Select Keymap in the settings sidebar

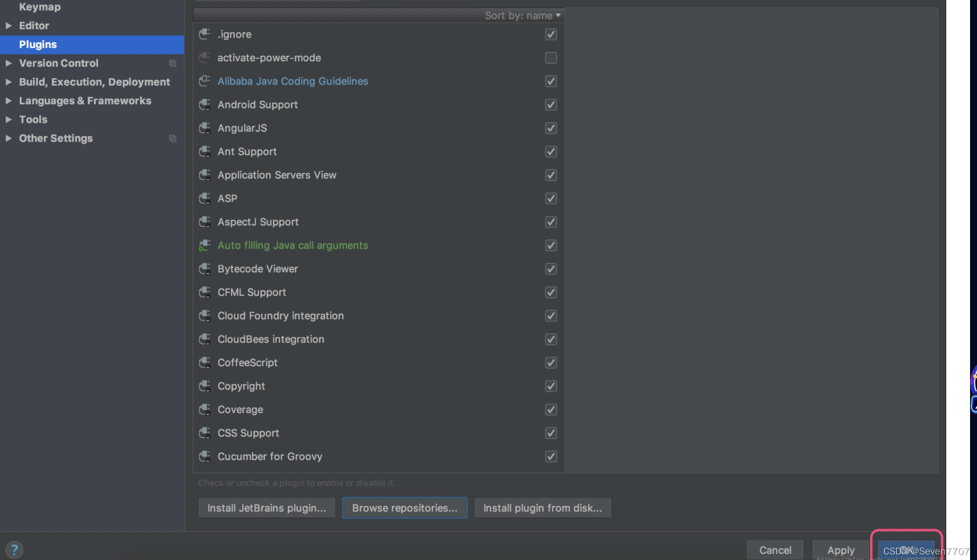point(40,7)
